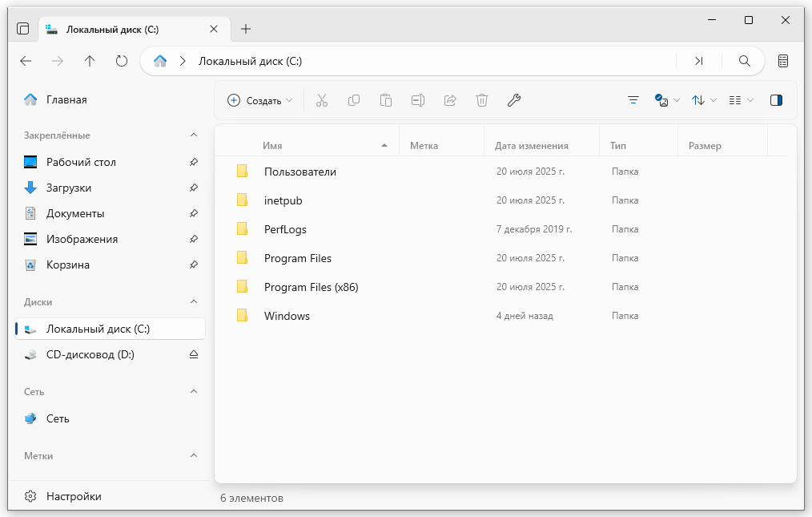Viewport: 812px width, 517px height.
Task: Toggle the preview pane icon
Action: tap(776, 100)
